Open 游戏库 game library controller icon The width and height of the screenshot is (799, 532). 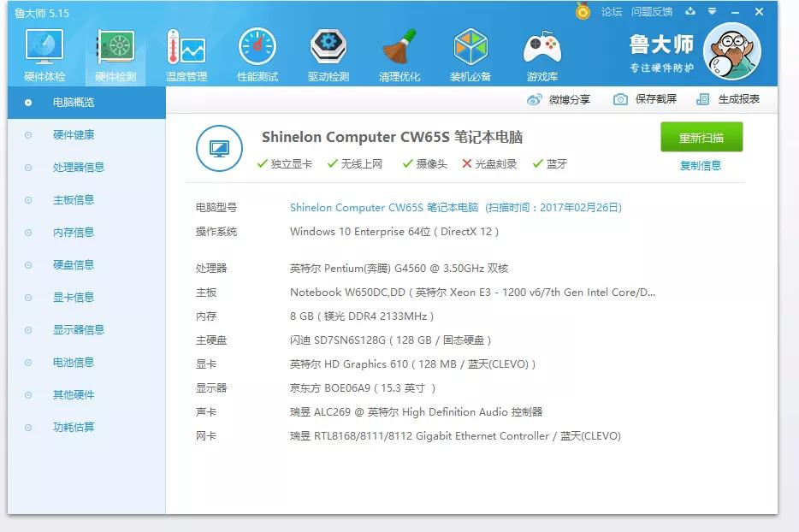click(x=542, y=55)
